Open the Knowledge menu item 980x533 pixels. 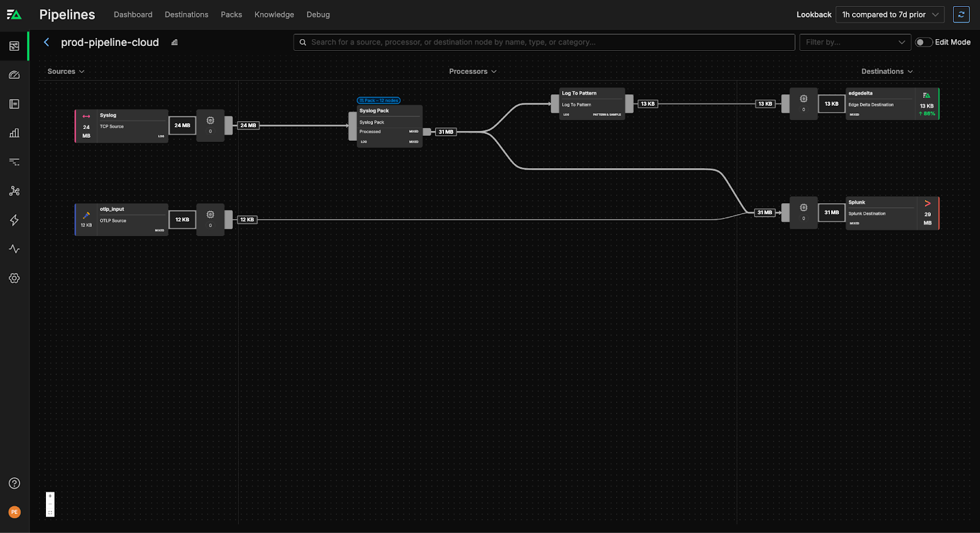[x=274, y=15]
